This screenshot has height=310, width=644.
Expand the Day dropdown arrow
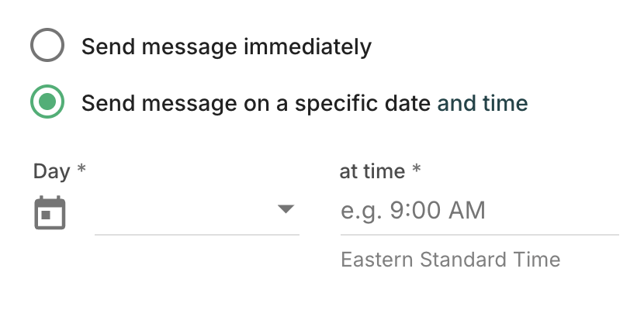click(286, 209)
